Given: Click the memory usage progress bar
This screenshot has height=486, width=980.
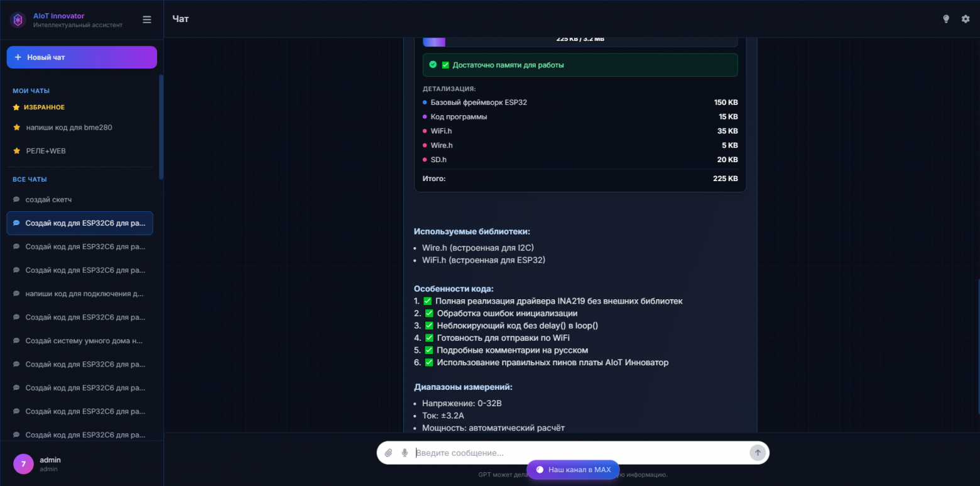Looking at the screenshot, I should (x=580, y=41).
